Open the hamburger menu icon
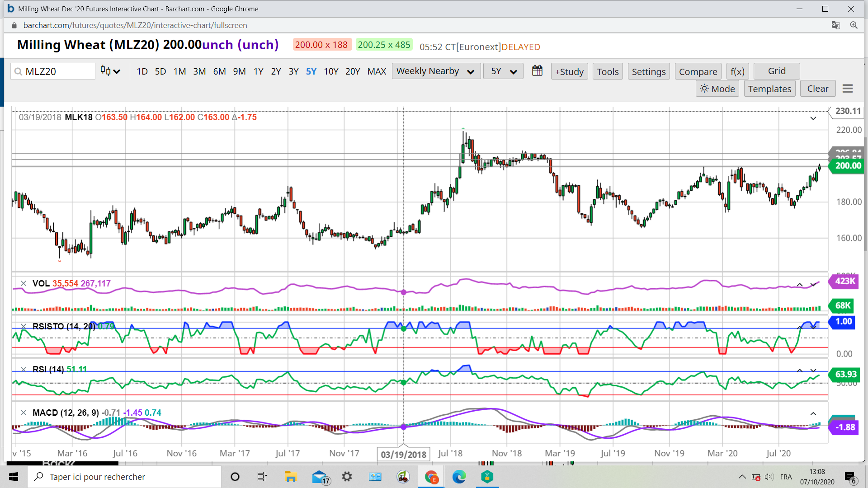Screen dimensions: 868x488 [848, 89]
